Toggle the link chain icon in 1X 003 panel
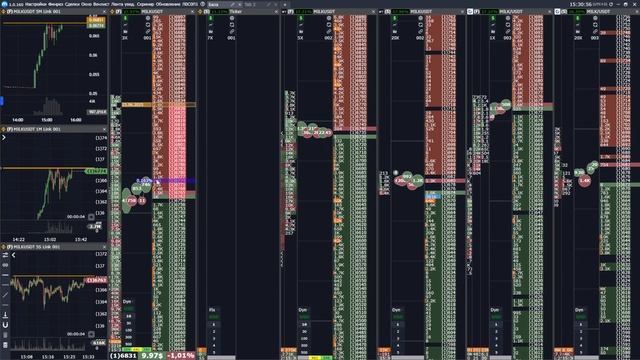640x360 pixels. click(x=508, y=31)
